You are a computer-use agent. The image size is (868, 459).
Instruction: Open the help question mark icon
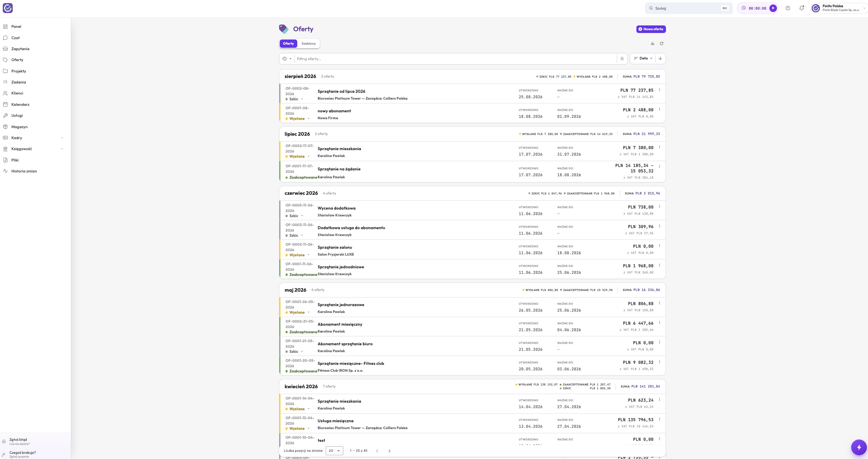(788, 8)
